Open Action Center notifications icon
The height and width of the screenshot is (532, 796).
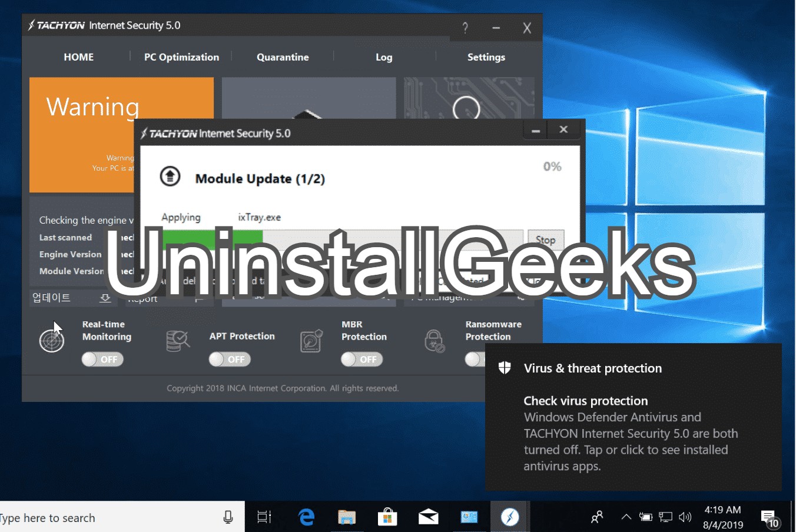click(770, 518)
